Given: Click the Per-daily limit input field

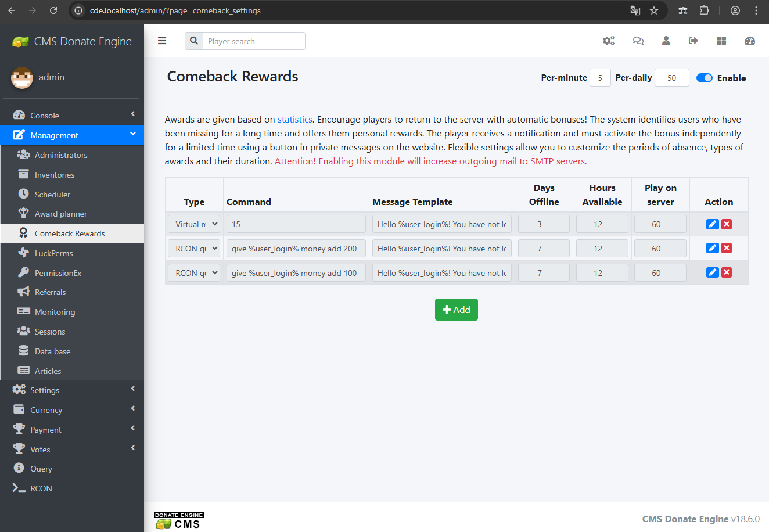Looking at the screenshot, I should [x=671, y=78].
